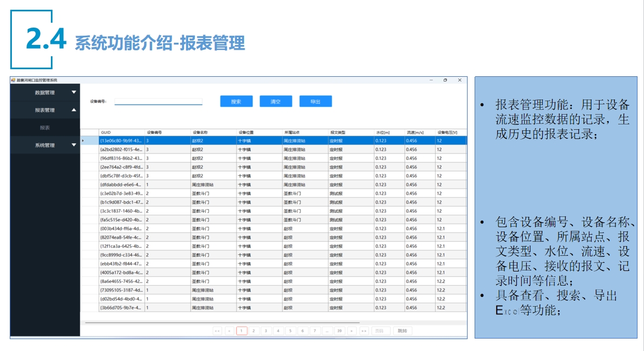Open the 报表 submenu item
Viewport: 644px width, 351px height.
pyautogui.click(x=45, y=128)
